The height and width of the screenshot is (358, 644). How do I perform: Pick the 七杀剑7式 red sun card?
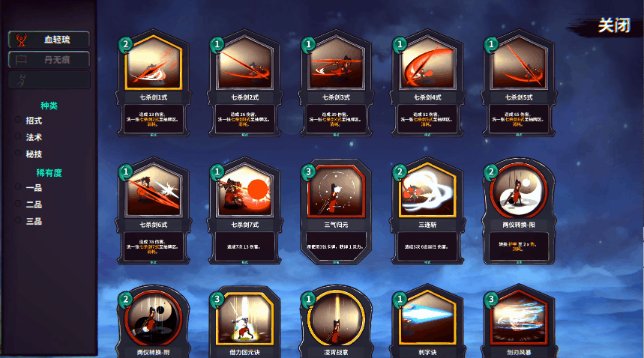point(245,210)
